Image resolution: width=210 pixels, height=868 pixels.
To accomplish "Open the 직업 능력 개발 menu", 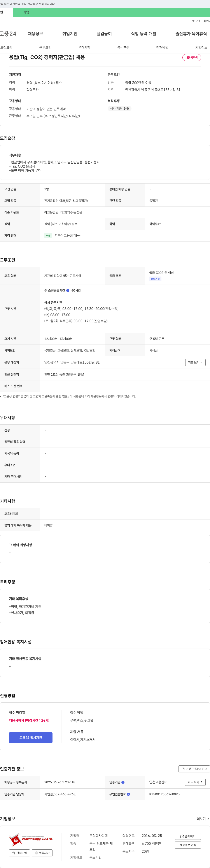I will (143, 34).
